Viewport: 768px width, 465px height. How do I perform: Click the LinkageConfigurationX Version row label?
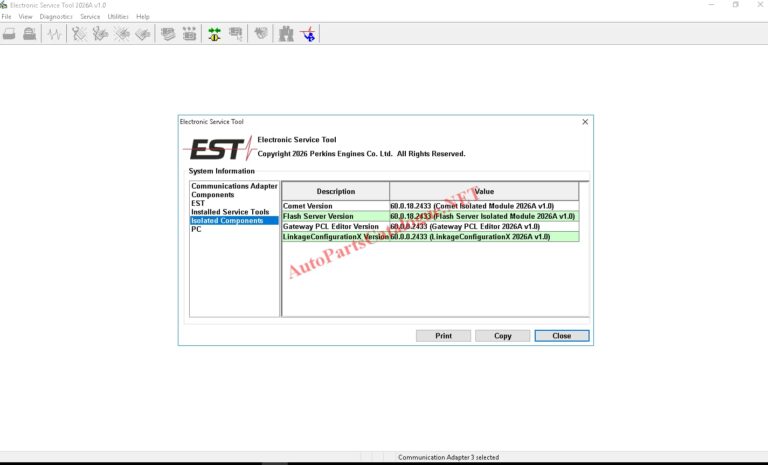(x=336, y=237)
